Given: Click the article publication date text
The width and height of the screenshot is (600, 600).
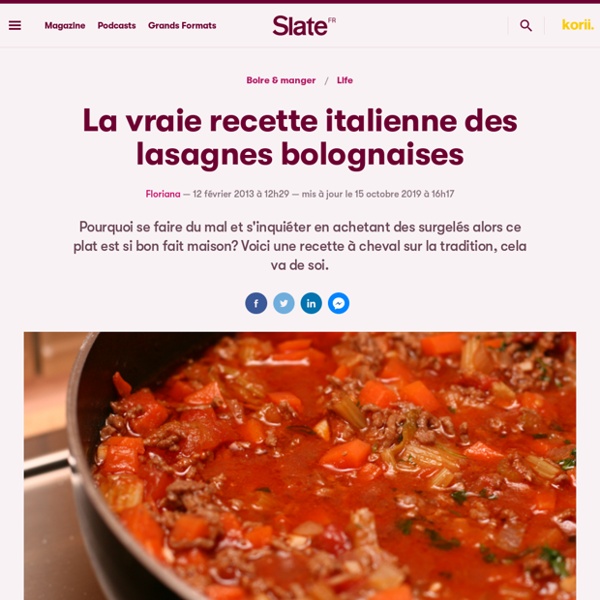Looking at the screenshot, I should (241, 194).
